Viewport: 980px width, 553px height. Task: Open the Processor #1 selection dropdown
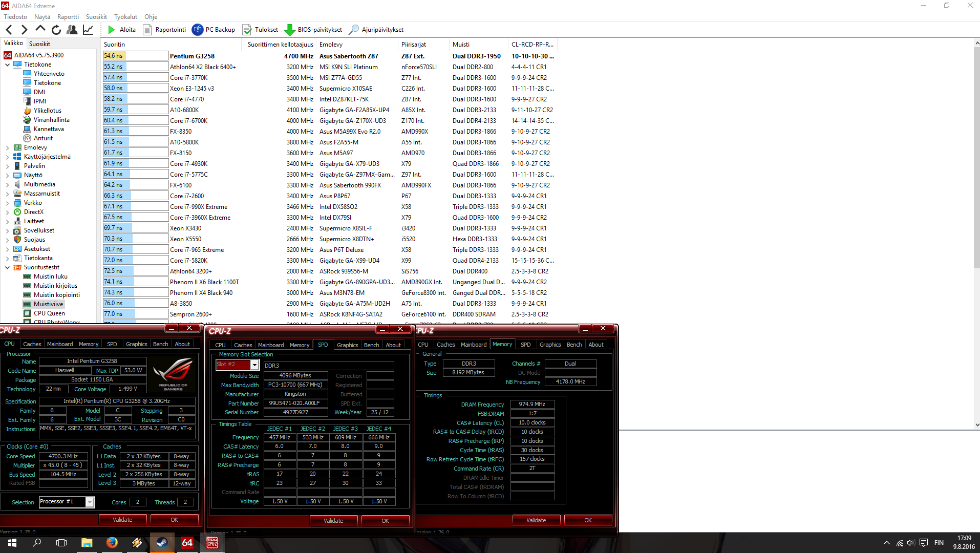click(x=90, y=502)
